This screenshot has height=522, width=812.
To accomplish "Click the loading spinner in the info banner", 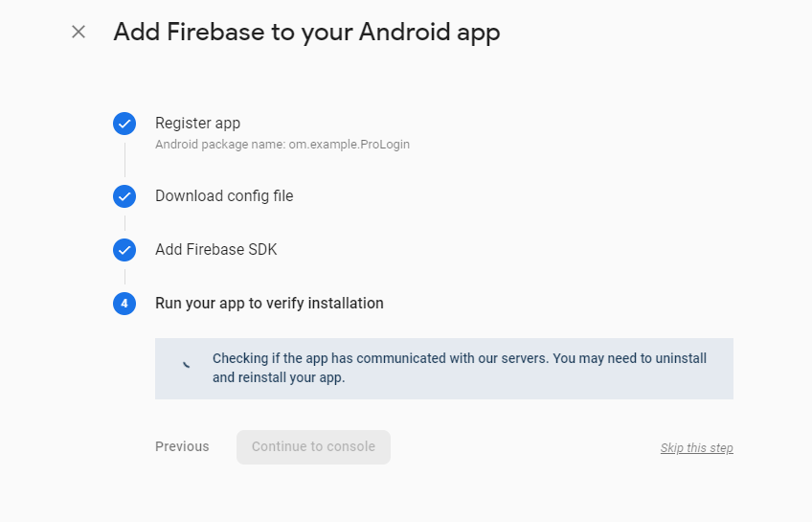I will [186, 365].
